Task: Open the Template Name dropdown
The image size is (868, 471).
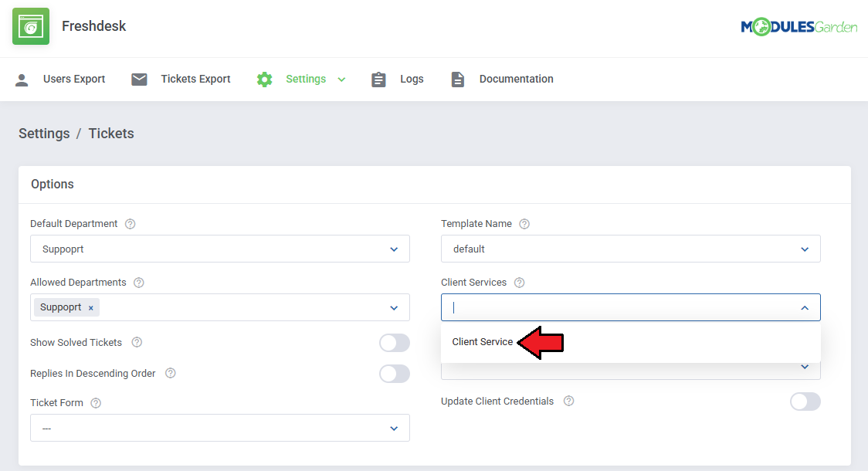Action: point(630,249)
